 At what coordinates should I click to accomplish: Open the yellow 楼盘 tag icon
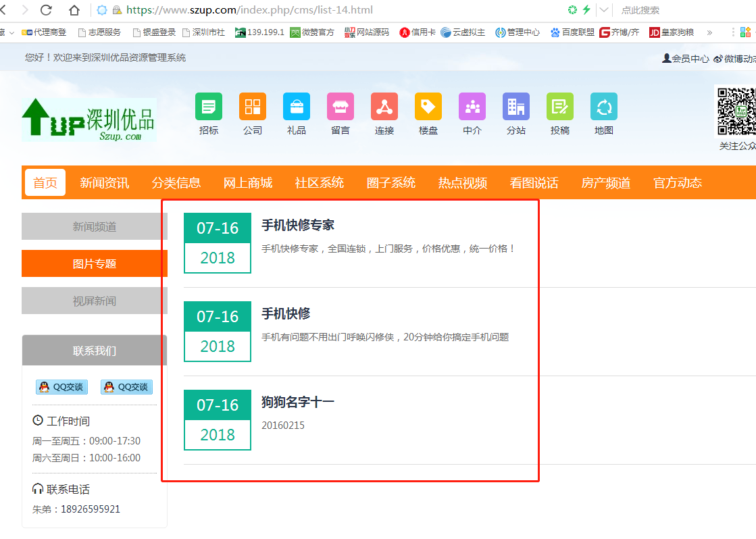428,107
